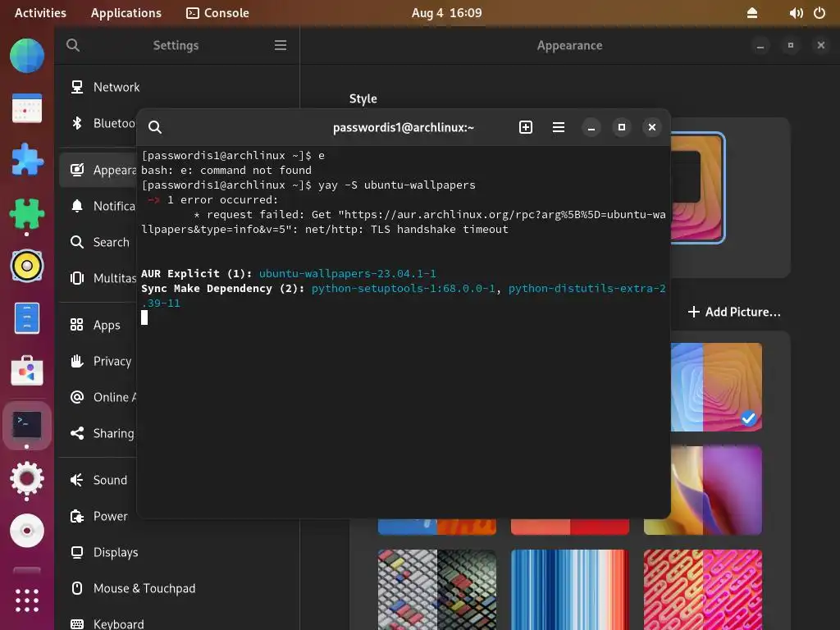Click the Console title passwordis1@archlinux:~
Viewport: 840px width, 630px height.
coord(404,127)
